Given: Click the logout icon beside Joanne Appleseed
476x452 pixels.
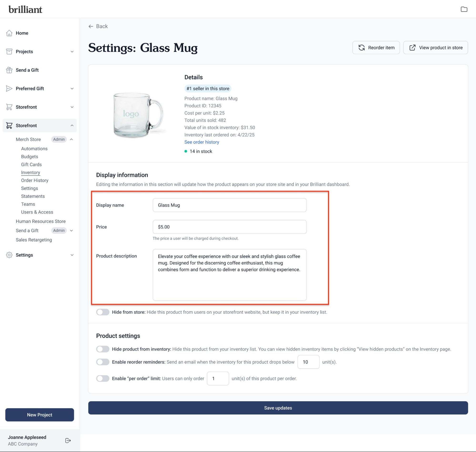Looking at the screenshot, I should 68,440.
